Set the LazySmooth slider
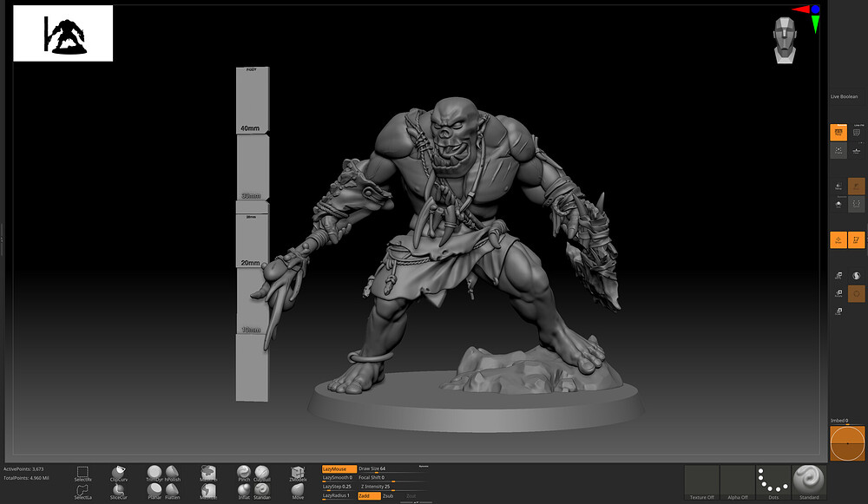 click(339, 477)
